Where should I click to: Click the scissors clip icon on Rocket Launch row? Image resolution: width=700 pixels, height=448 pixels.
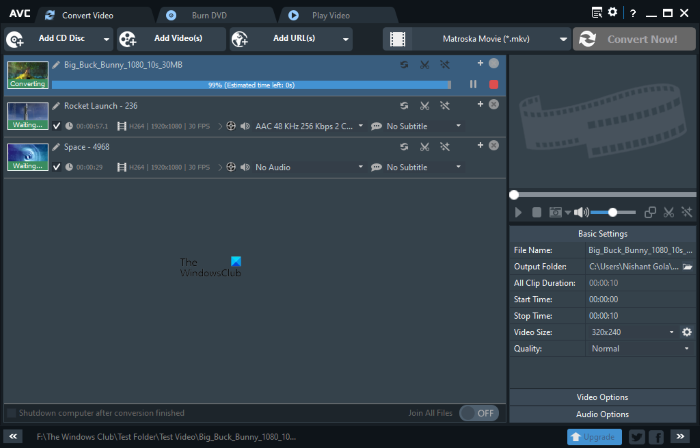click(x=424, y=106)
